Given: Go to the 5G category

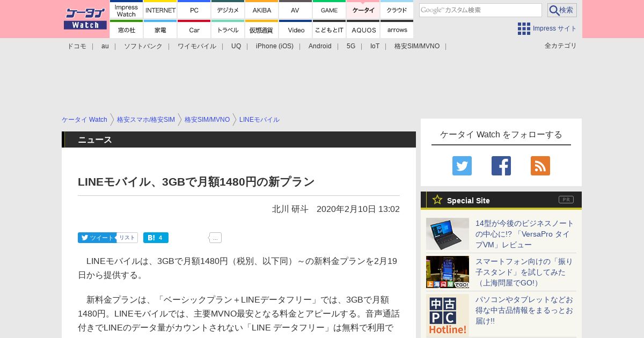Looking at the screenshot, I should pos(351,46).
